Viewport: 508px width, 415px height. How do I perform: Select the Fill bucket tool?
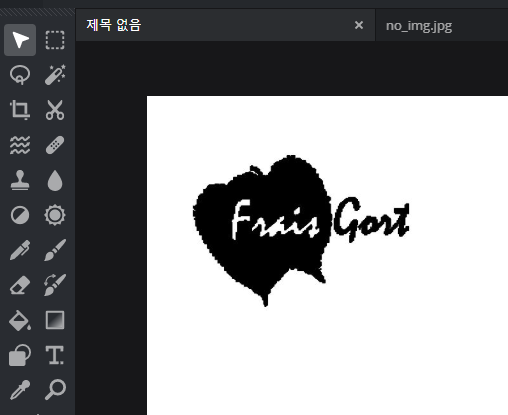20,320
